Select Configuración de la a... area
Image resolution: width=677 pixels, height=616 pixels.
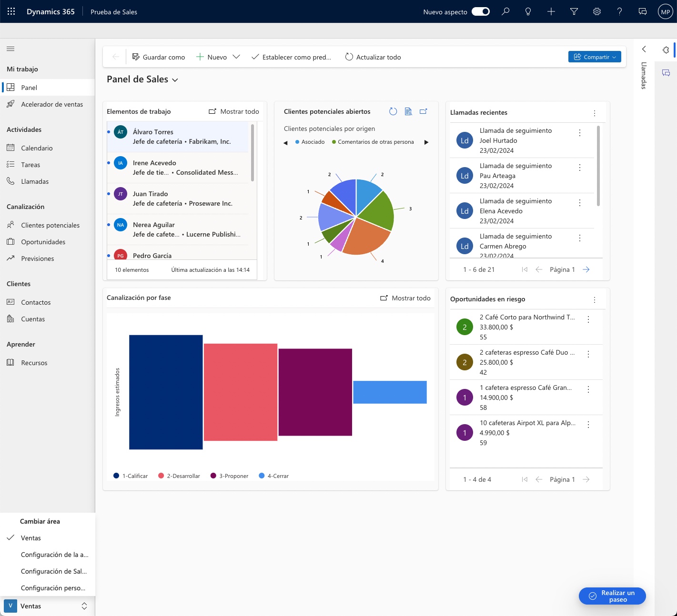[x=48, y=555]
